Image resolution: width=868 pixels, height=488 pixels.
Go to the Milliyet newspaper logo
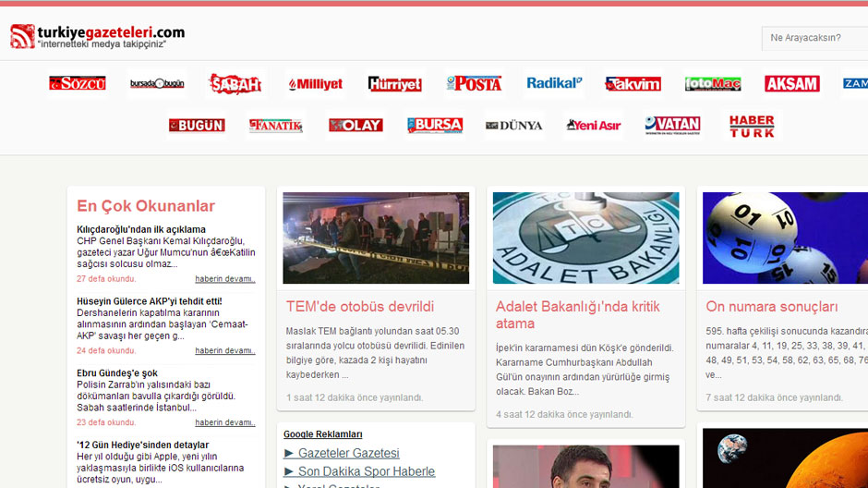[x=315, y=83]
